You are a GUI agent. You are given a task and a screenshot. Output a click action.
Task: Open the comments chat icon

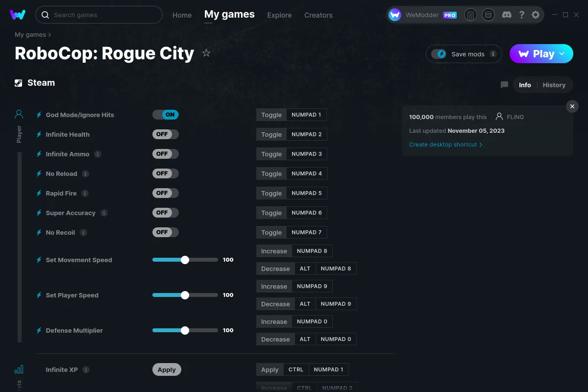tap(504, 85)
